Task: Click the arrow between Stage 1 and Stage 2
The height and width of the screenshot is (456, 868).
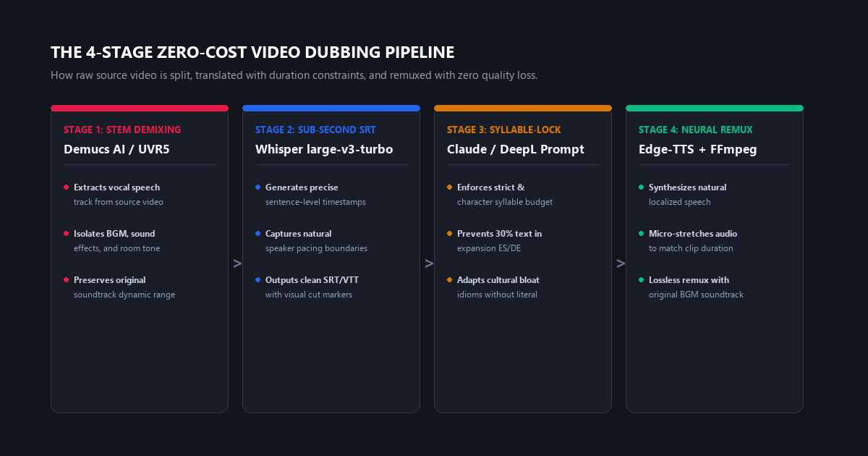Action: [237, 263]
